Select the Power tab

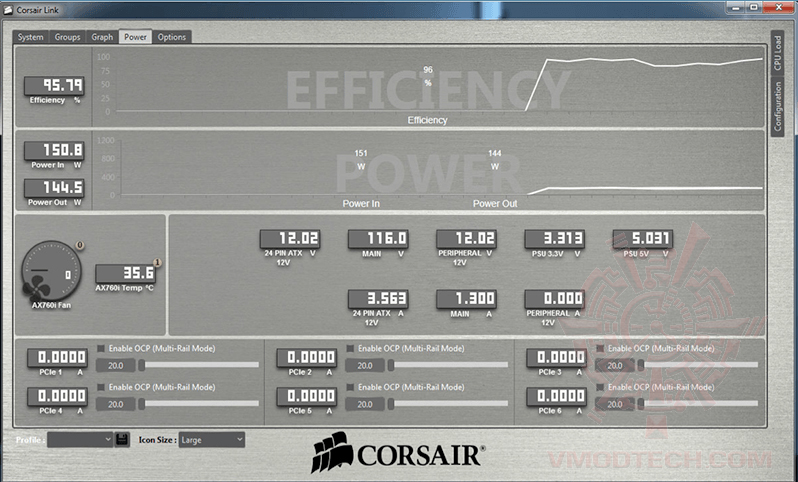135,37
